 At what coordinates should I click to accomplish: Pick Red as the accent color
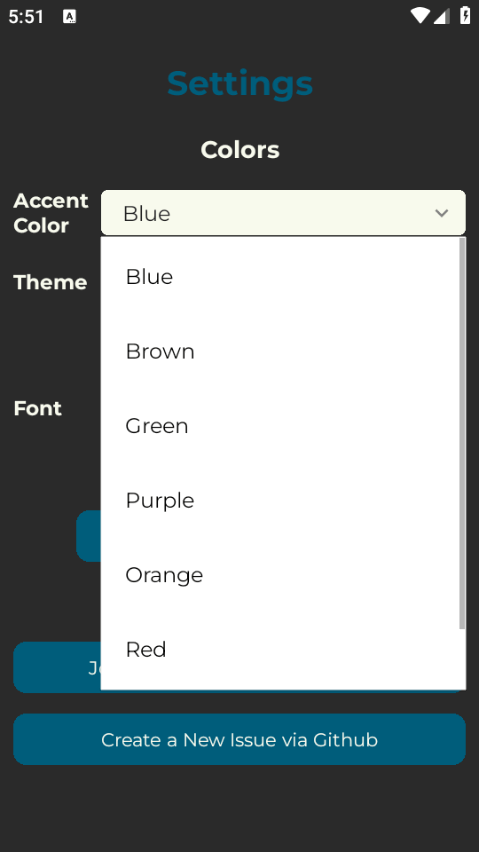tap(280, 649)
